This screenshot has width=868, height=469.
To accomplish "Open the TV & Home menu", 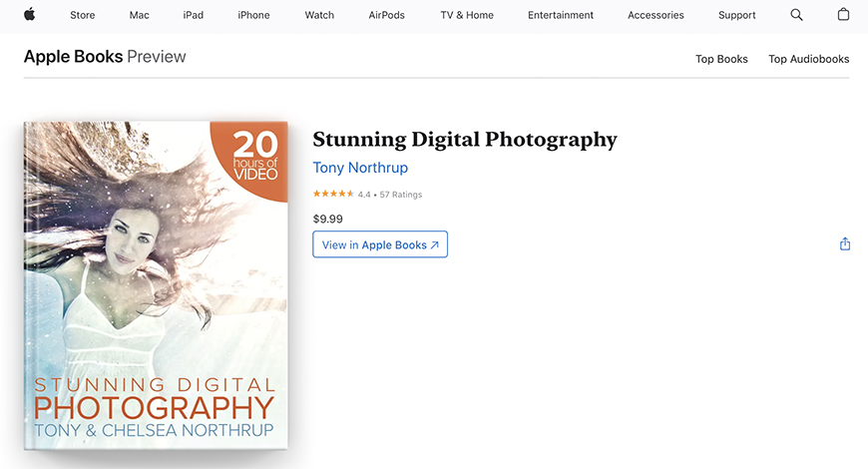I will [x=467, y=16].
